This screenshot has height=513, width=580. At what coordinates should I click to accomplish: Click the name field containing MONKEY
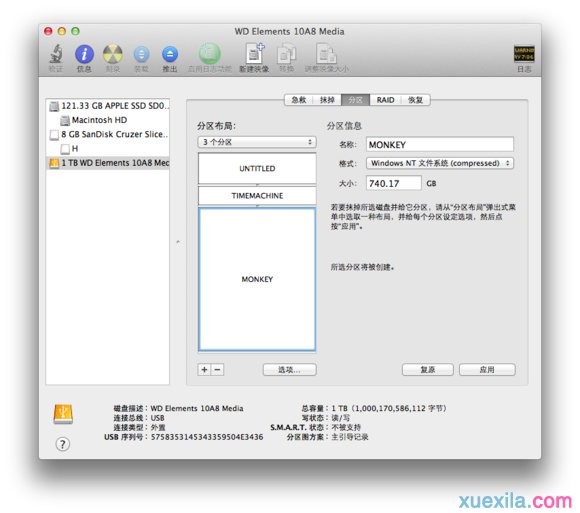coord(440,144)
